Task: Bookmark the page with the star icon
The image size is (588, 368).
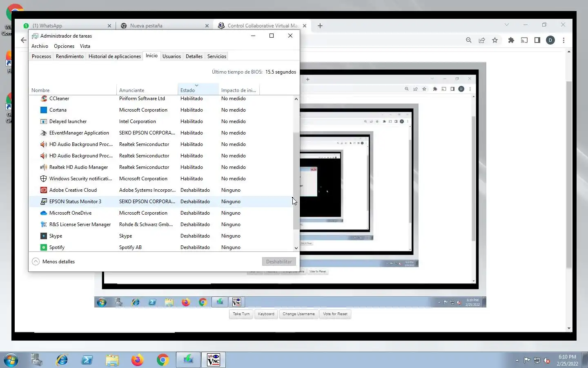Action: tap(495, 40)
